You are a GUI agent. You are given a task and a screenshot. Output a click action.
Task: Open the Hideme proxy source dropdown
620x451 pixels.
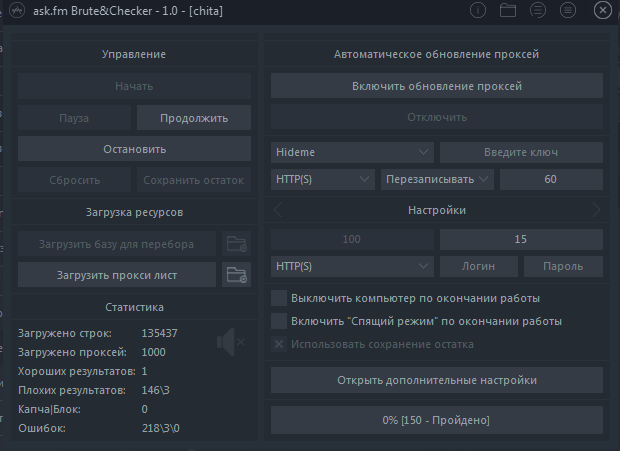[x=352, y=152]
